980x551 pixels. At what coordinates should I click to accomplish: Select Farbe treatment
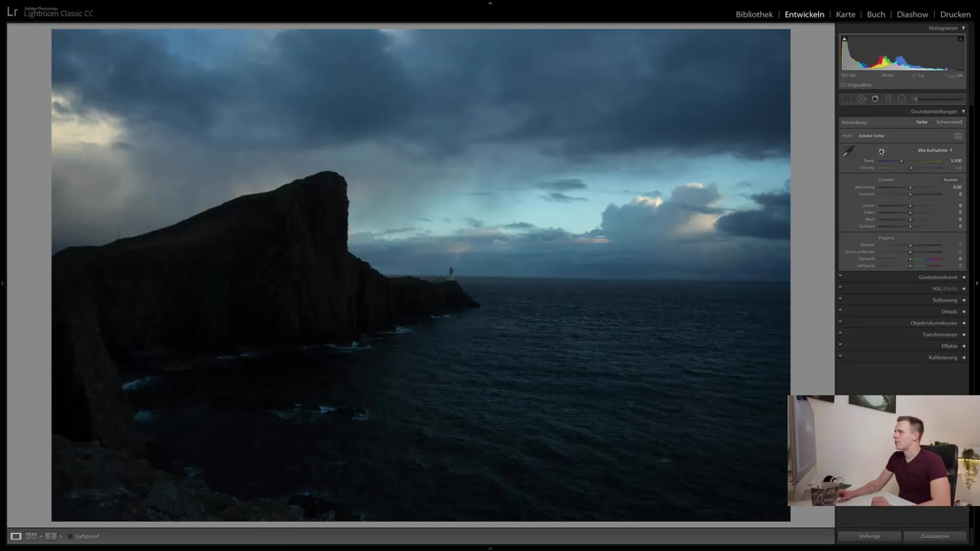click(x=922, y=122)
